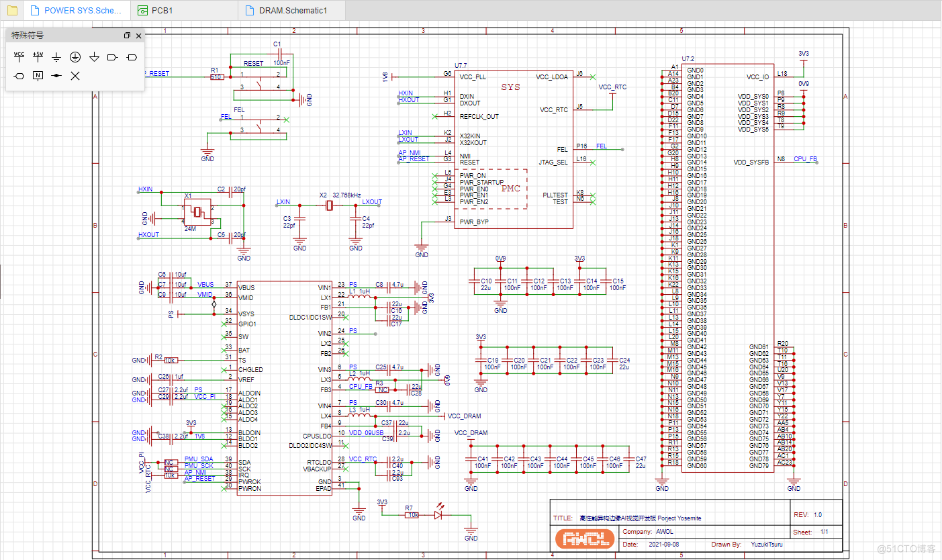The width and height of the screenshot is (942, 560).
Task: Click the orange AWOL logo in title block
Action: tap(584, 539)
